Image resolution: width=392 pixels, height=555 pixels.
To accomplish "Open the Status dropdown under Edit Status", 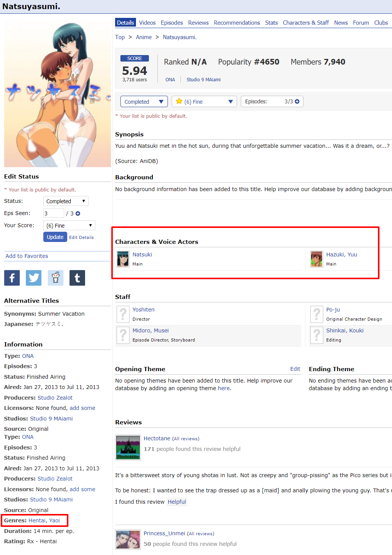I will [65, 201].
